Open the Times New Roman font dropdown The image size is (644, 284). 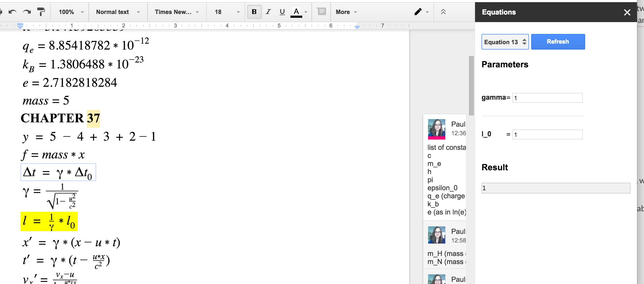(177, 12)
